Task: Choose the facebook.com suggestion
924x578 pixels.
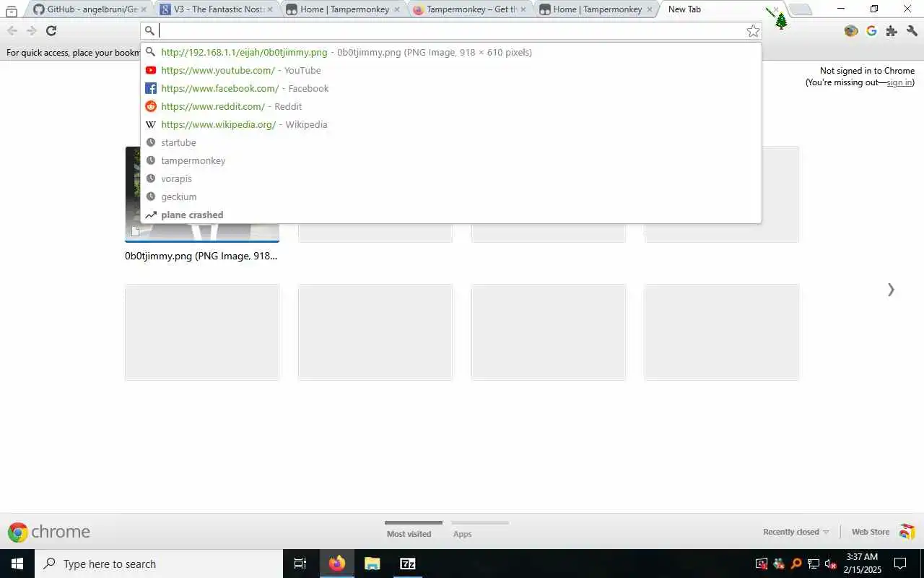Action: pyautogui.click(x=451, y=88)
